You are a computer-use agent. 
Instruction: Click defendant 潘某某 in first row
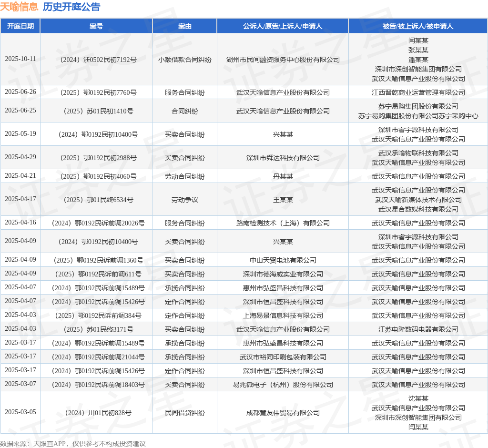pos(418,60)
